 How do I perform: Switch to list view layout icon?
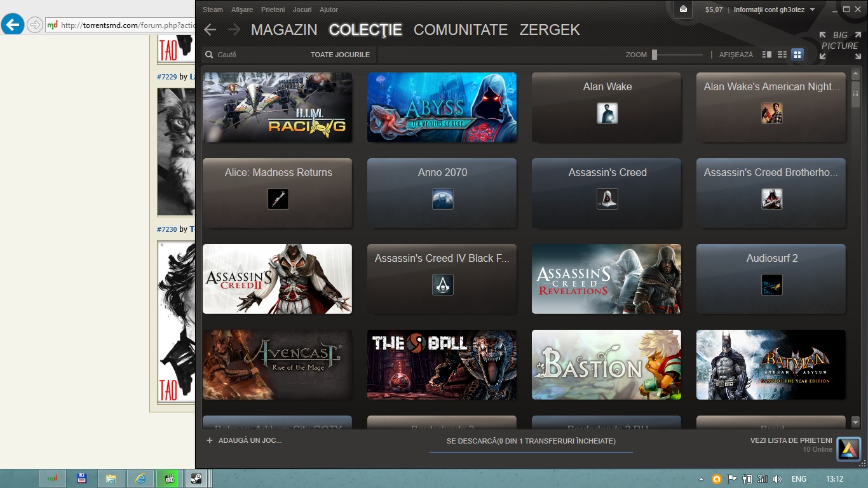pyautogui.click(x=782, y=55)
